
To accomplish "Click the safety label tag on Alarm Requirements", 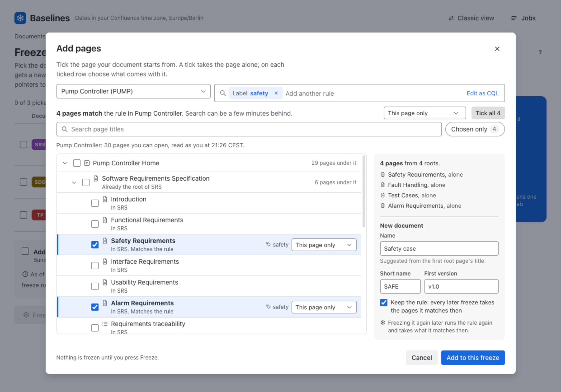I will pos(277,307).
